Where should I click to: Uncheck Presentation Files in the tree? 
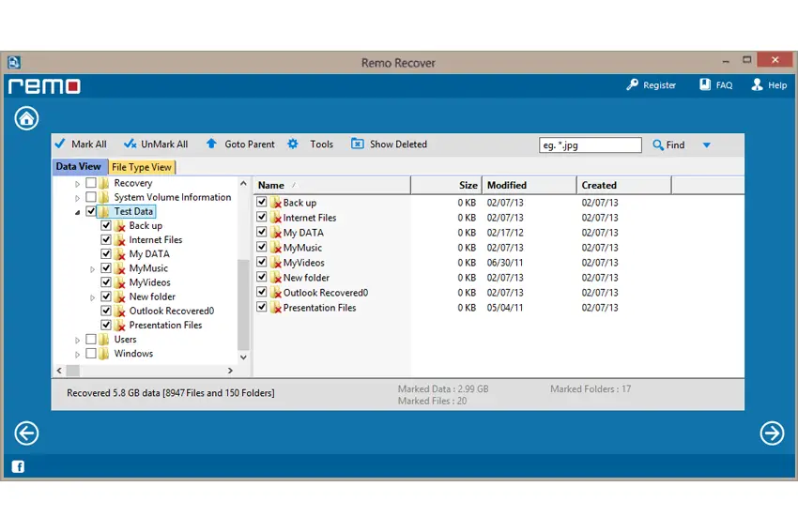click(x=106, y=325)
